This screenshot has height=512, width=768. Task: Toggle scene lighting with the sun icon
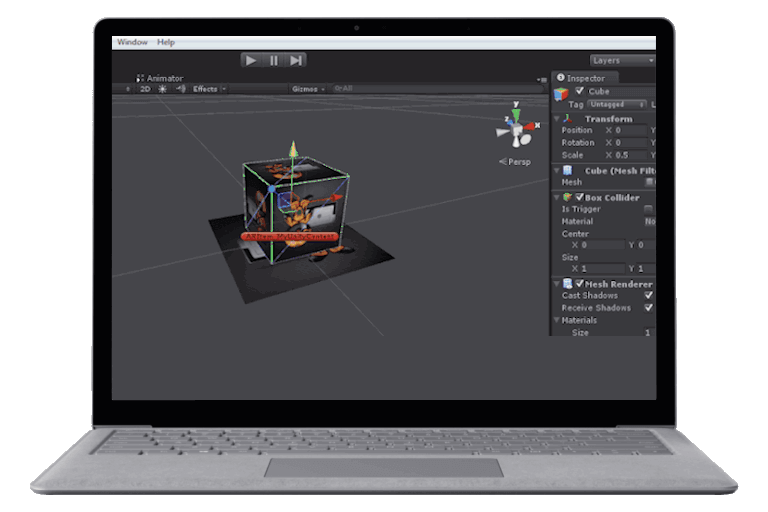click(163, 89)
